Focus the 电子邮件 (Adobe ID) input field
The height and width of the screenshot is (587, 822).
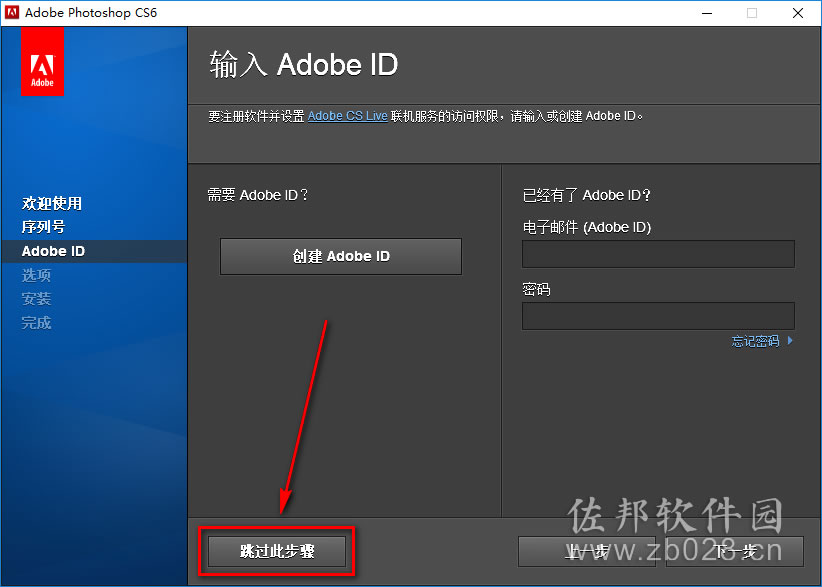(658, 254)
